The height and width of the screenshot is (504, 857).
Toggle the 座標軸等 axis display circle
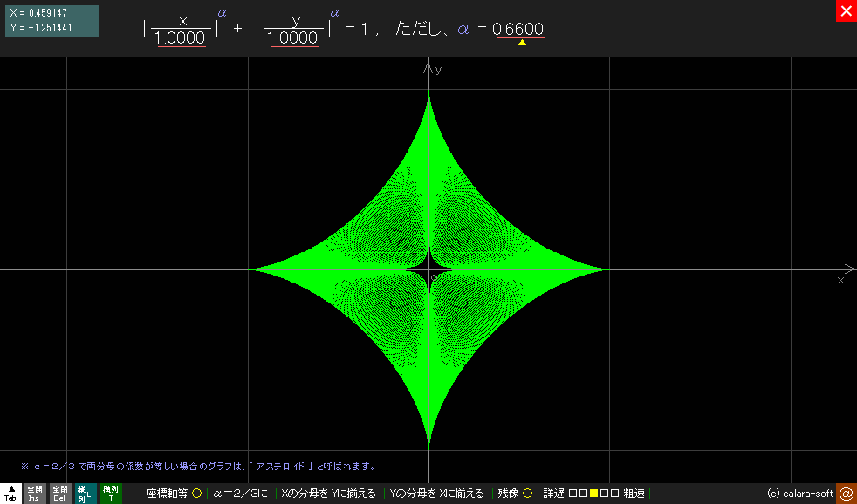coord(196,494)
